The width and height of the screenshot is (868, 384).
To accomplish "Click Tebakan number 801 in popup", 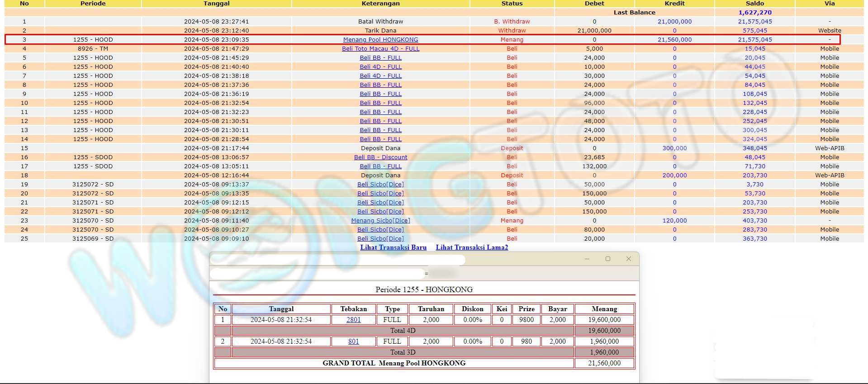I will pos(353,341).
